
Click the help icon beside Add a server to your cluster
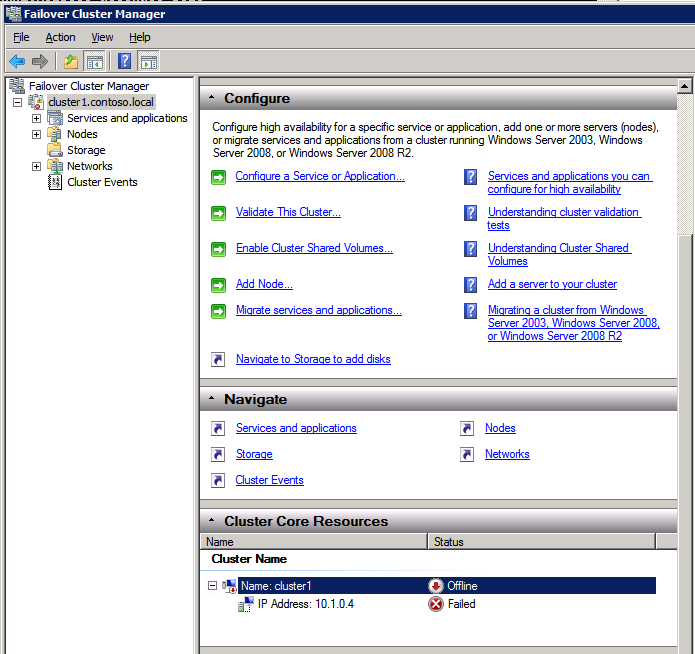click(x=470, y=285)
